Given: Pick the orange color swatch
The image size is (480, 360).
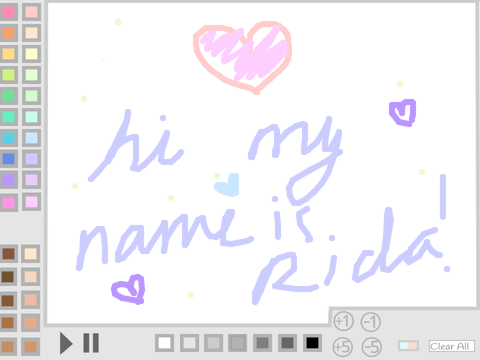Looking at the screenshot, I should (x=9, y=33).
